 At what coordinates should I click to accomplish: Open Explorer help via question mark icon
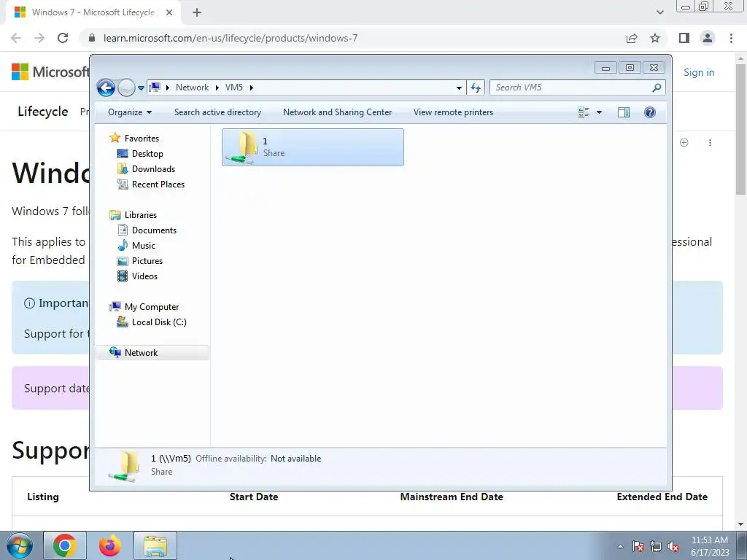point(650,112)
